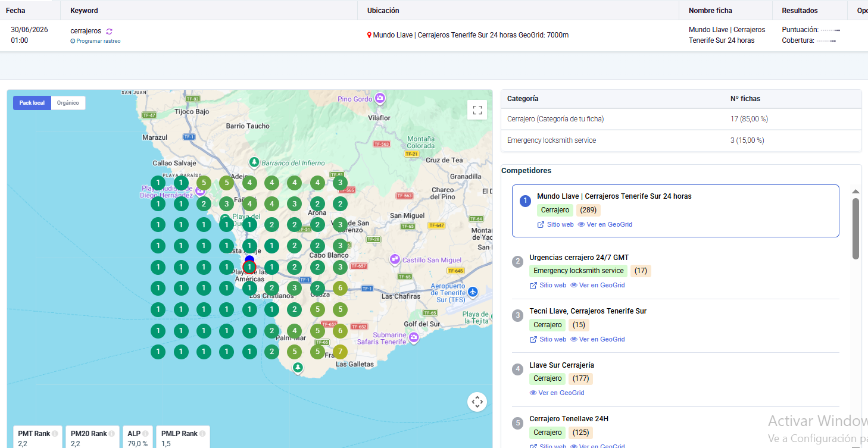Click the competitors list scroll-up arrow

[855, 192]
